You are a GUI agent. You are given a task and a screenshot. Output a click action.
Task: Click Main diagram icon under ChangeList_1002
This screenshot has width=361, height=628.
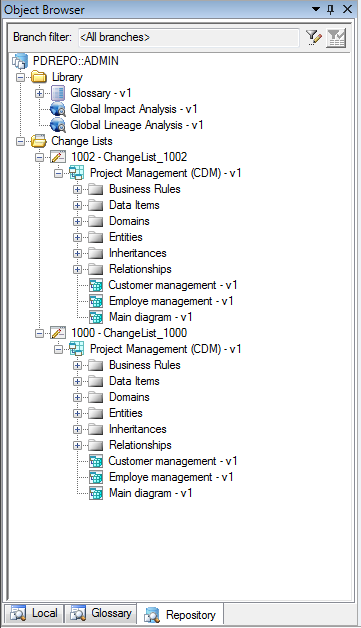[96, 317]
